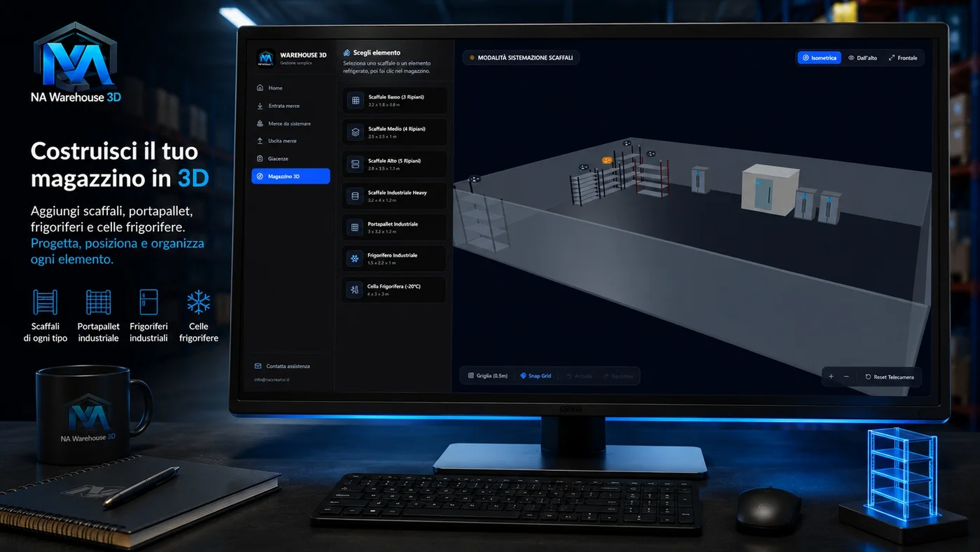
Task: Switch to the Dall'alto top view
Action: point(862,57)
